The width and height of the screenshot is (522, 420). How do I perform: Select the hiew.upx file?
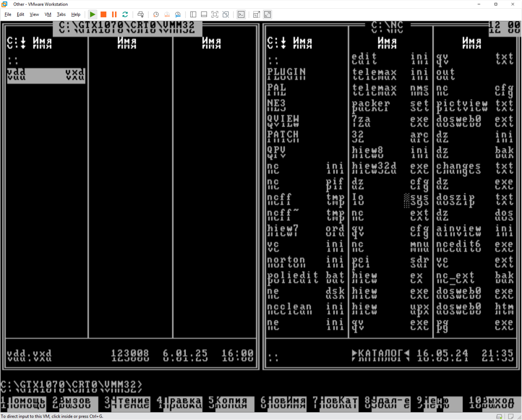[390, 309]
